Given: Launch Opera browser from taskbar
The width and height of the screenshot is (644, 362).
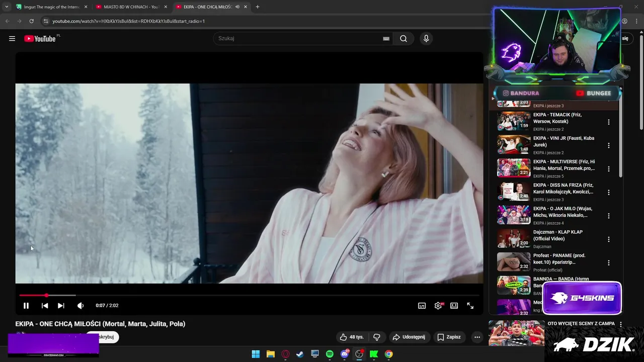Looking at the screenshot, I should point(285,354).
